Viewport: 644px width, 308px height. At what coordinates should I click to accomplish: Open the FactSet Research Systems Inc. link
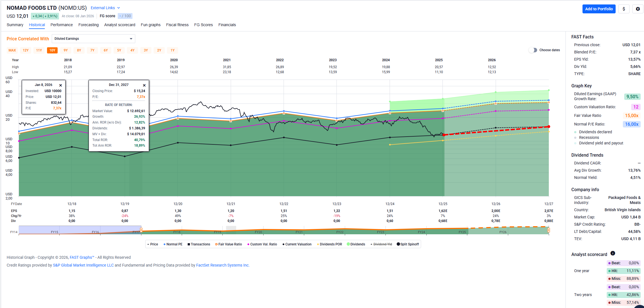[223, 265]
